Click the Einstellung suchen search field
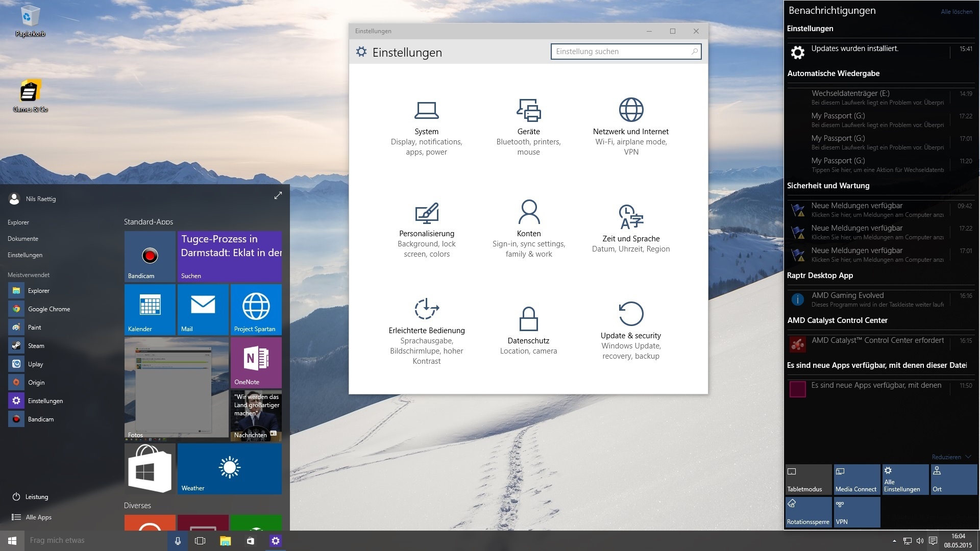980x551 pixels. [x=620, y=52]
